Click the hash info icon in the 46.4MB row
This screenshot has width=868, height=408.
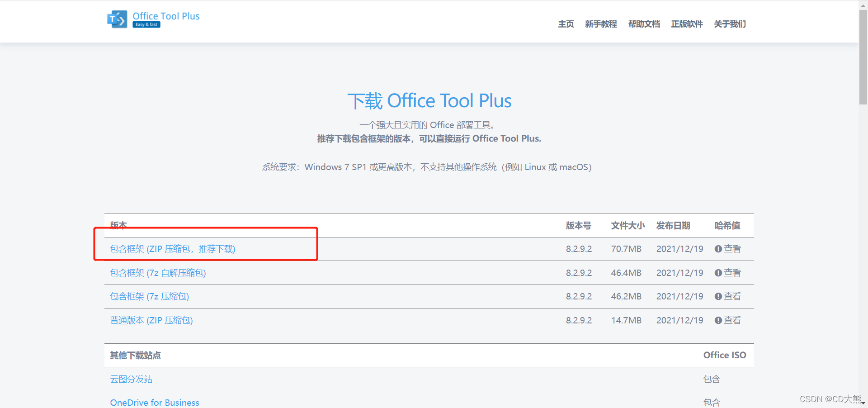718,273
